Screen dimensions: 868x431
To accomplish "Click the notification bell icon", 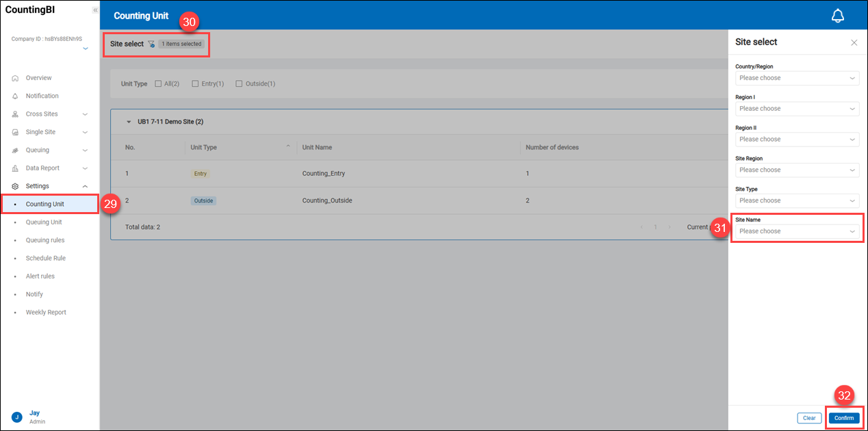I will (838, 16).
